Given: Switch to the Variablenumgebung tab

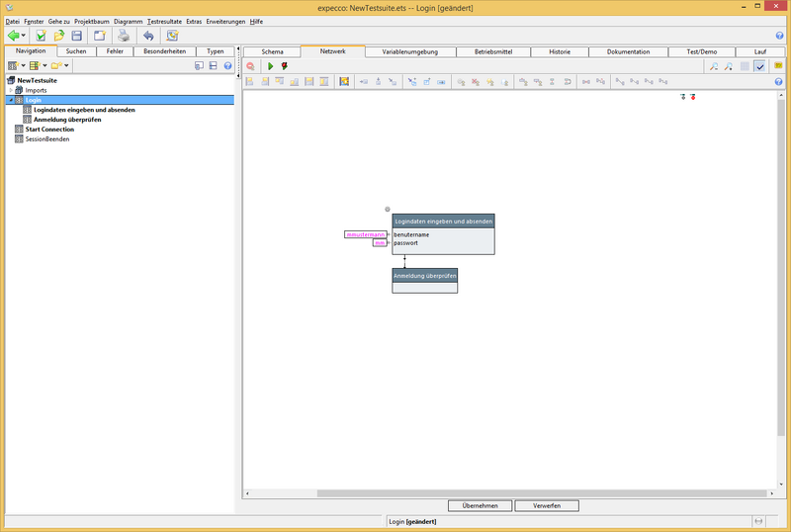Looking at the screenshot, I should 409,51.
